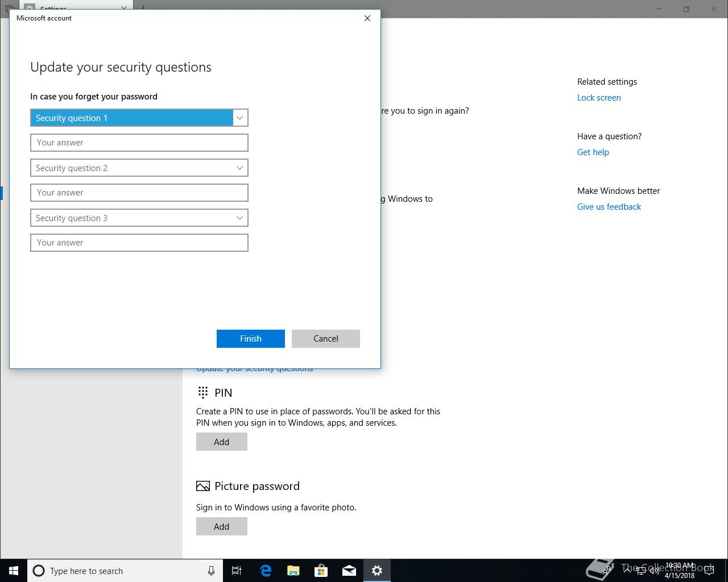Add a Picture password in Settings

pyautogui.click(x=222, y=526)
